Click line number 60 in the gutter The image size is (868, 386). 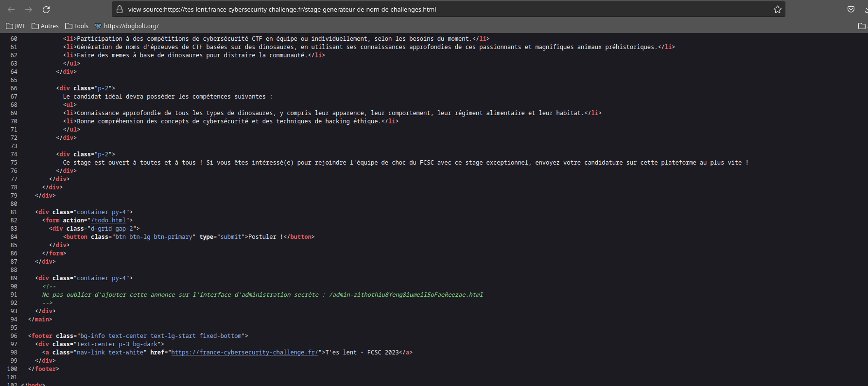pos(14,39)
